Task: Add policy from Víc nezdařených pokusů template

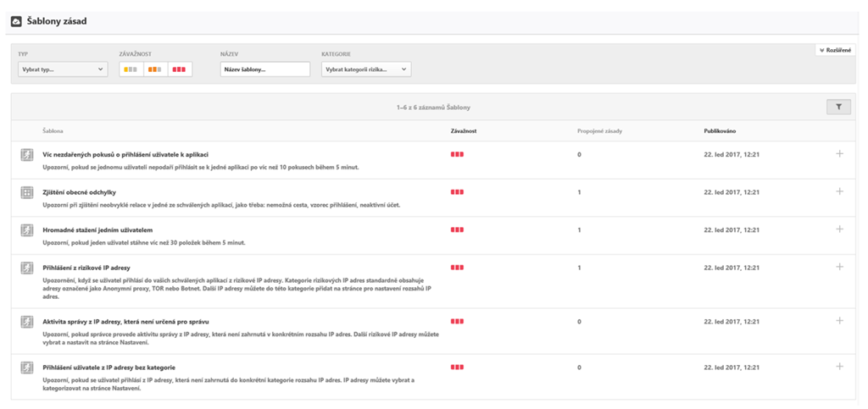Action: click(x=839, y=153)
